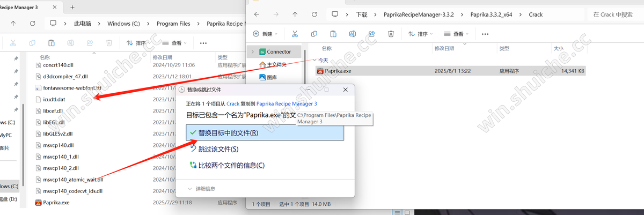Screen dimensions: 644x215
Task: Go up one folder in Crack window
Action: tap(295, 14)
